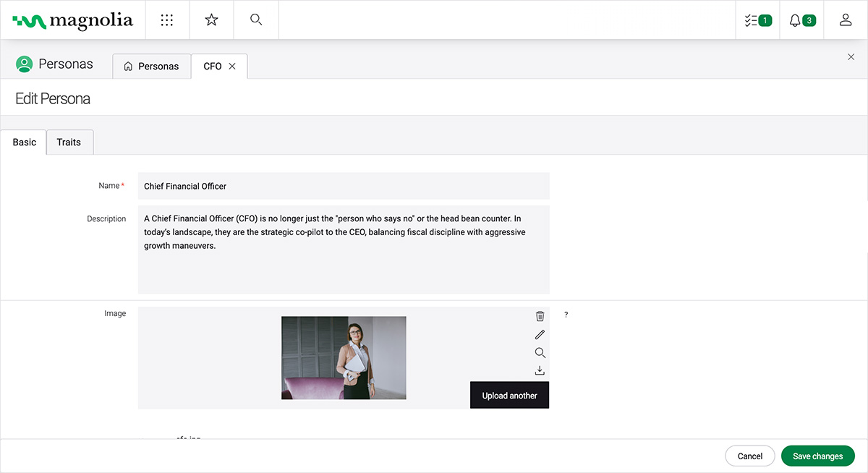The width and height of the screenshot is (868, 473).
Task: Switch to the Traits tab
Action: pos(69,142)
